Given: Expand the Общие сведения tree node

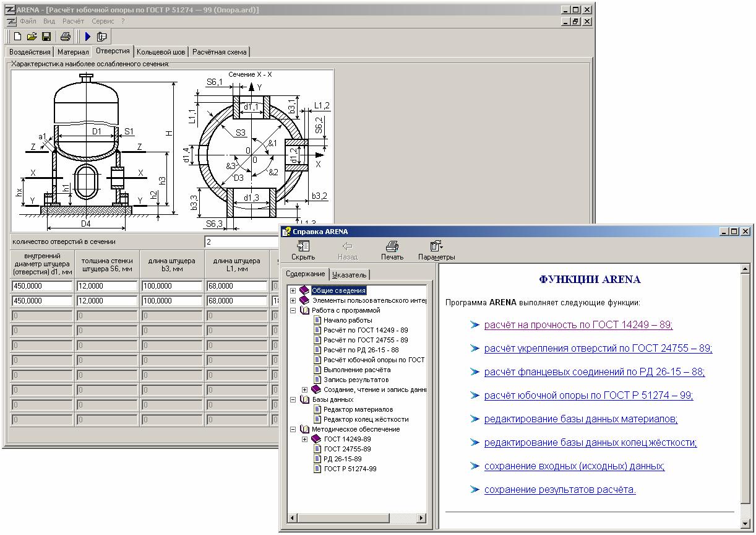Looking at the screenshot, I should click(x=293, y=290).
